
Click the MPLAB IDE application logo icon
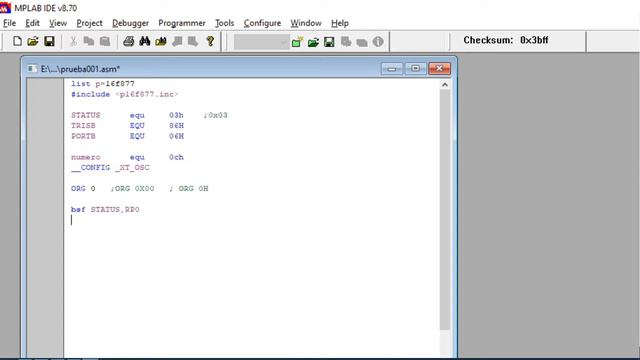coord(5,7)
